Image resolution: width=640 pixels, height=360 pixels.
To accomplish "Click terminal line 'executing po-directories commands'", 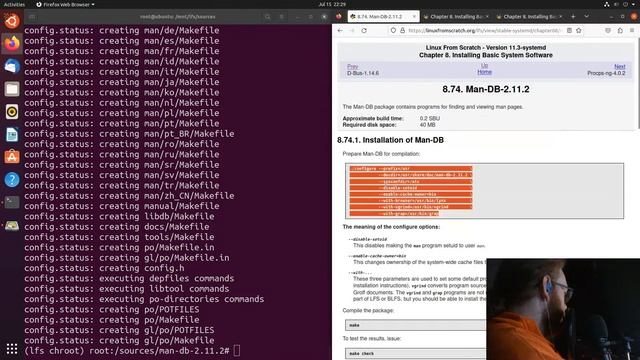I will point(144,299).
